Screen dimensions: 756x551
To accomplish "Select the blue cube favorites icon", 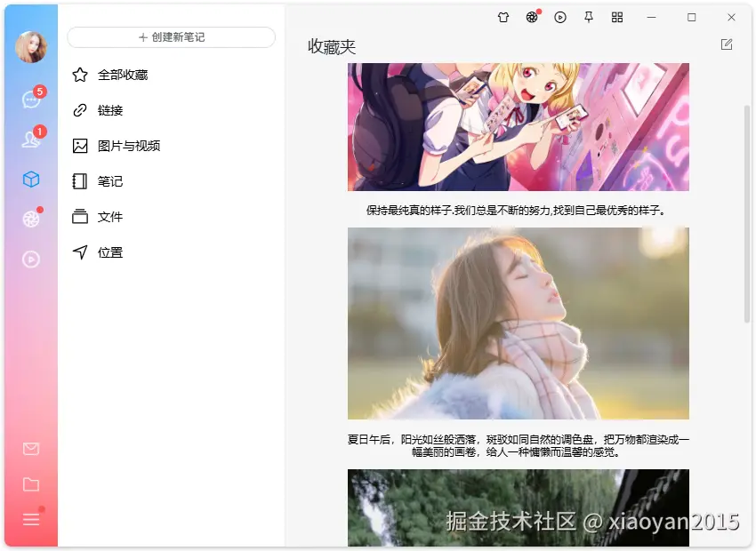I will 31,180.
